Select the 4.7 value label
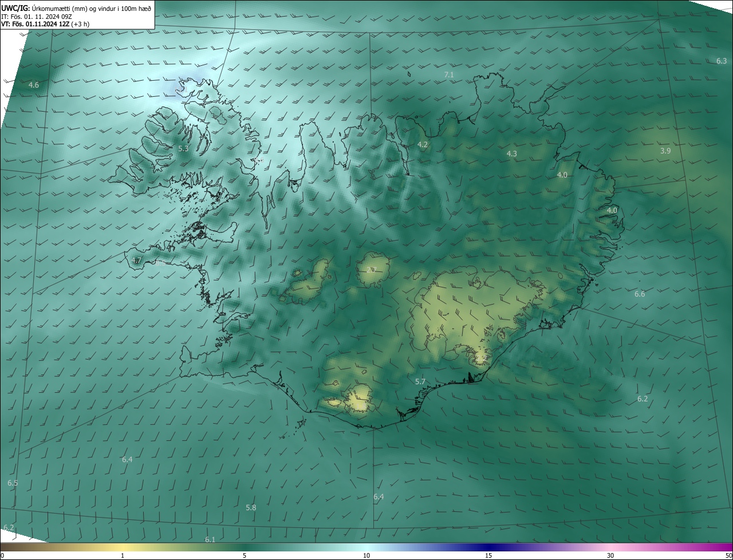This screenshot has width=733, height=560. pyautogui.click(x=136, y=261)
